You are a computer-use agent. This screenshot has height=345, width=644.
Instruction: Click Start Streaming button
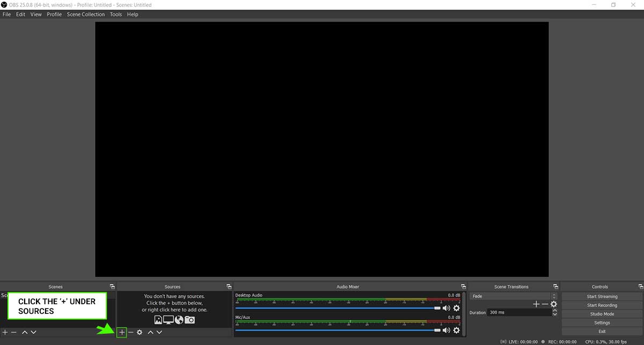click(602, 297)
